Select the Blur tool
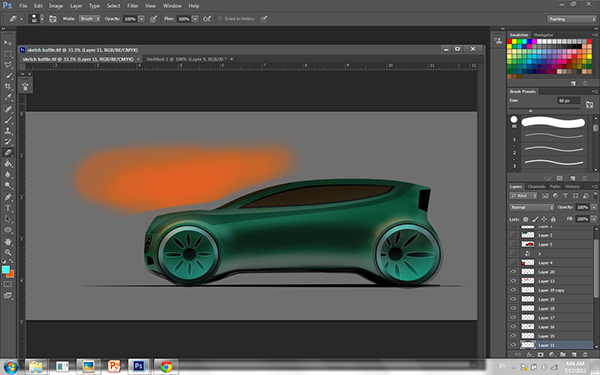The width and height of the screenshot is (600, 375). pos(8,174)
